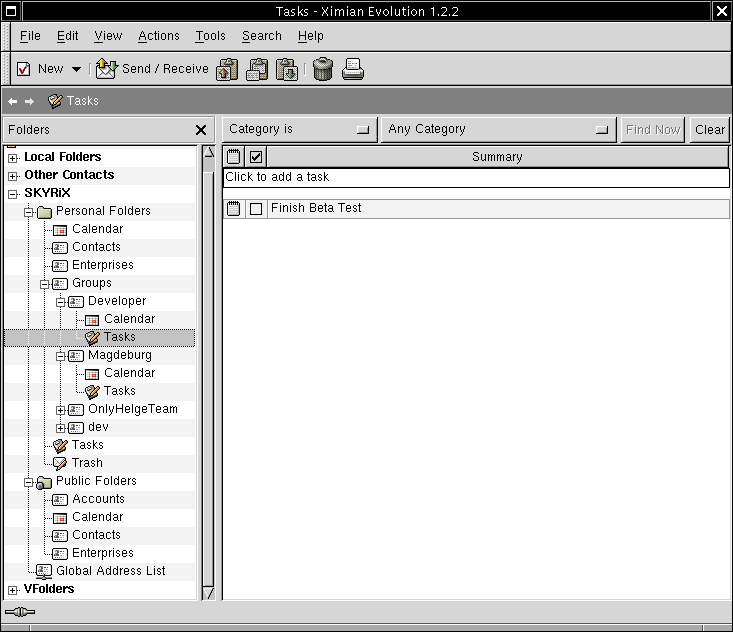Click the Print toolbar icon
The width and height of the screenshot is (733, 632).
[353, 69]
